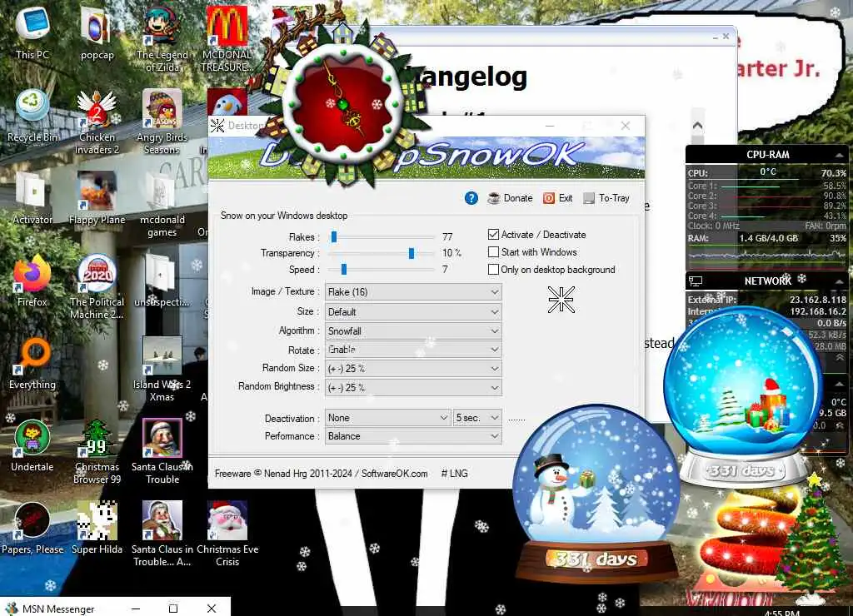
Task: Open popcap desktop icon
Action: point(97,32)
